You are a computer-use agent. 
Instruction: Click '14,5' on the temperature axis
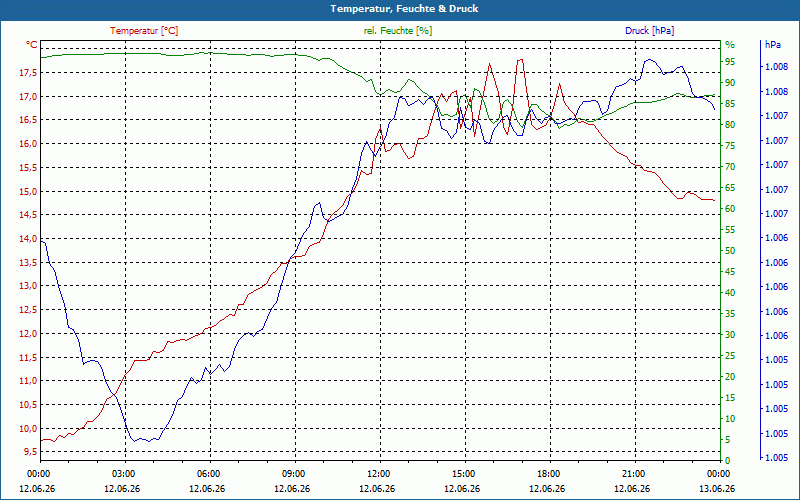click(28, 215)
